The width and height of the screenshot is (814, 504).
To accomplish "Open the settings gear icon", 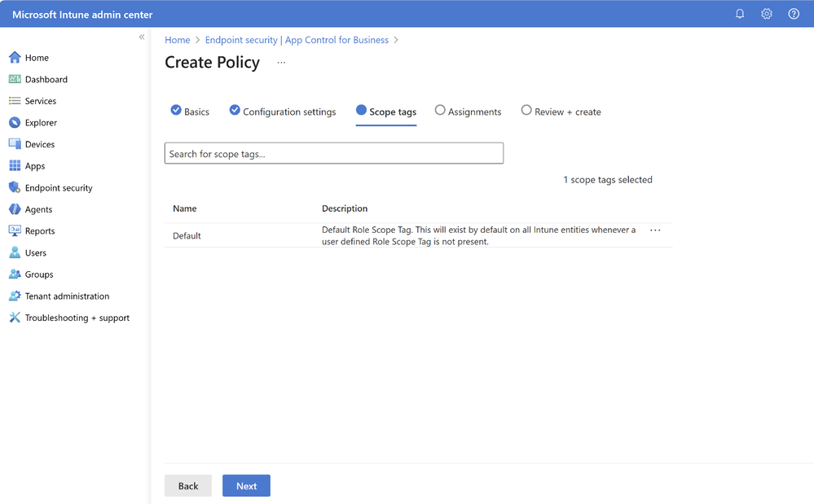I will [x=767, y=14].
